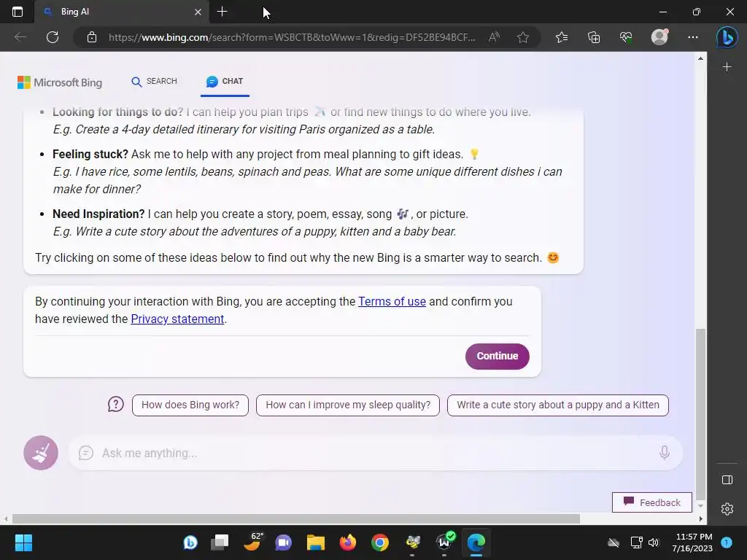
Task: Toggle the sidebar visibility icon
Action: pyautogui.click(x=727, y=480)
